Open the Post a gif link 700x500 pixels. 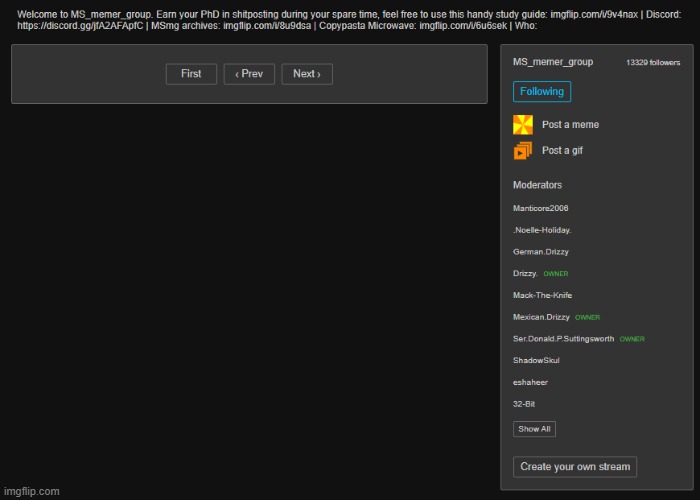point(562,151)
